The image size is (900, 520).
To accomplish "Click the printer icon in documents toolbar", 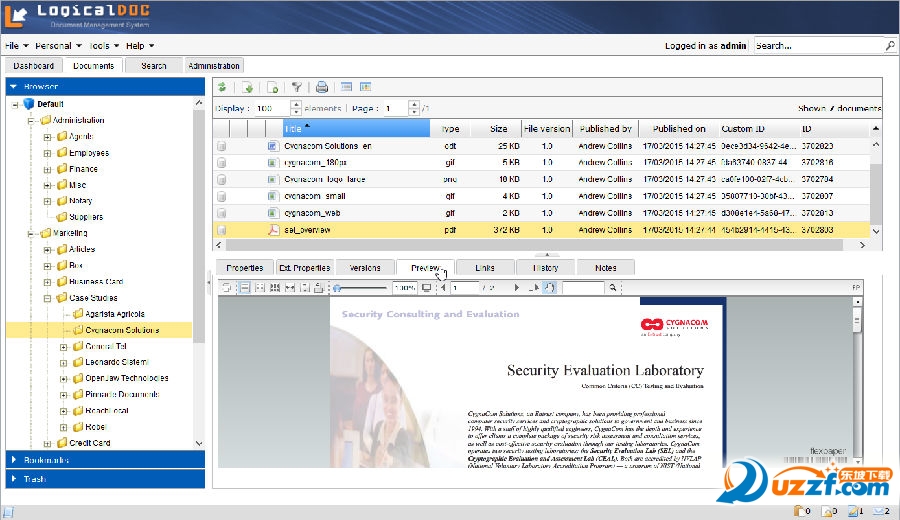I will 322,88.
